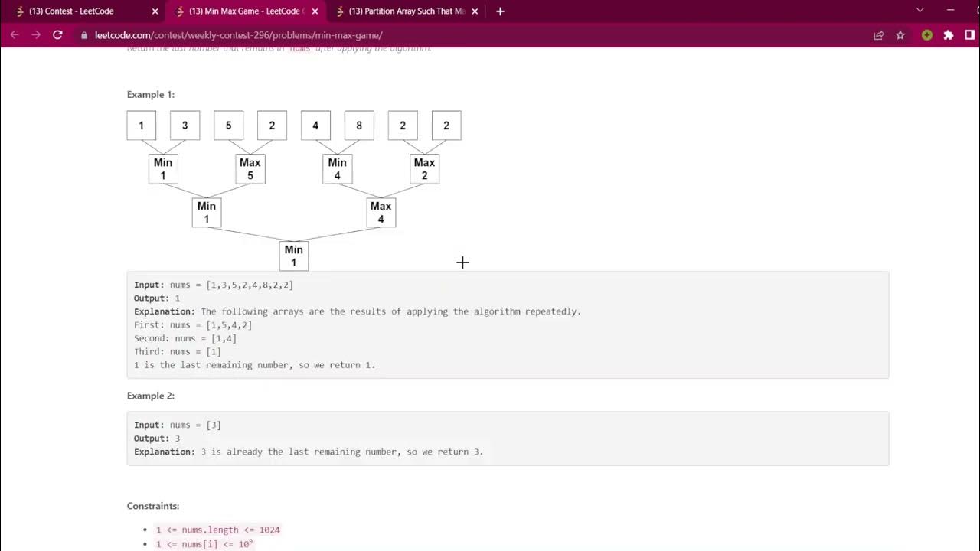Viewport: 980px width, 551px height.
Task: Click 'Input: nums = [1,3,5,2,4,8,2,2]' line
Action: (214, 285)
